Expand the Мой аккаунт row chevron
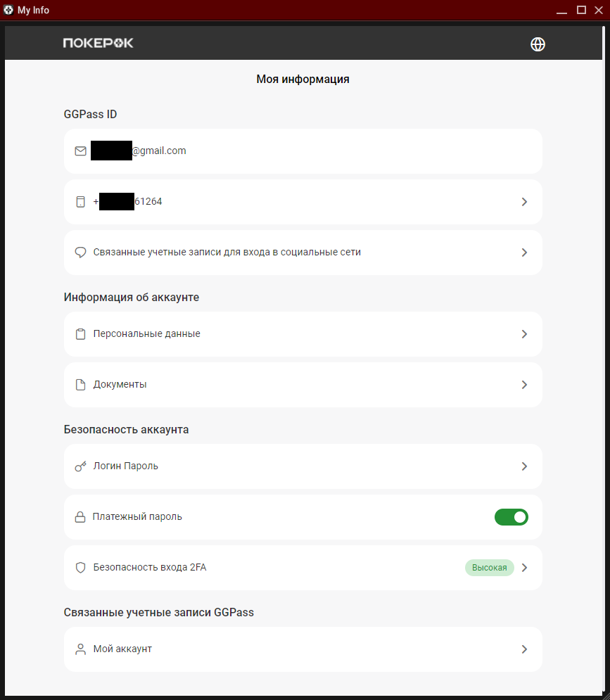The height and width of the screenshot is (700, 610). pyautogui.click(x=524, y=649)
